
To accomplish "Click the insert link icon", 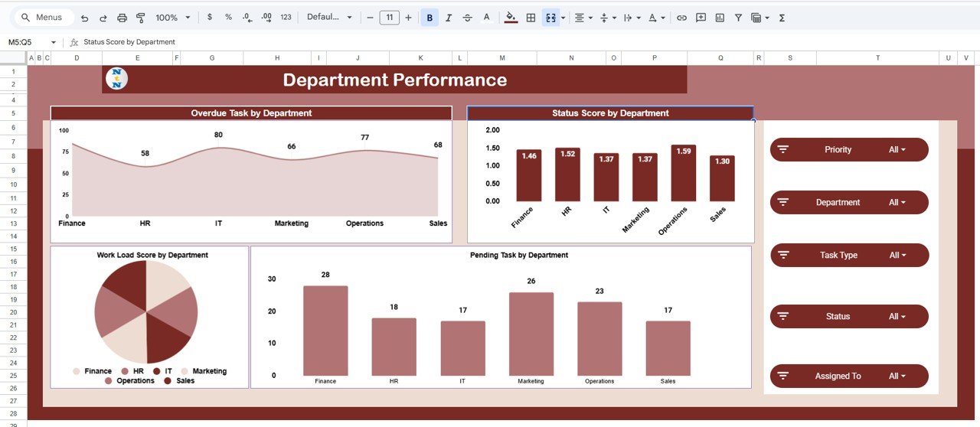I will click(x=681, y=18).
